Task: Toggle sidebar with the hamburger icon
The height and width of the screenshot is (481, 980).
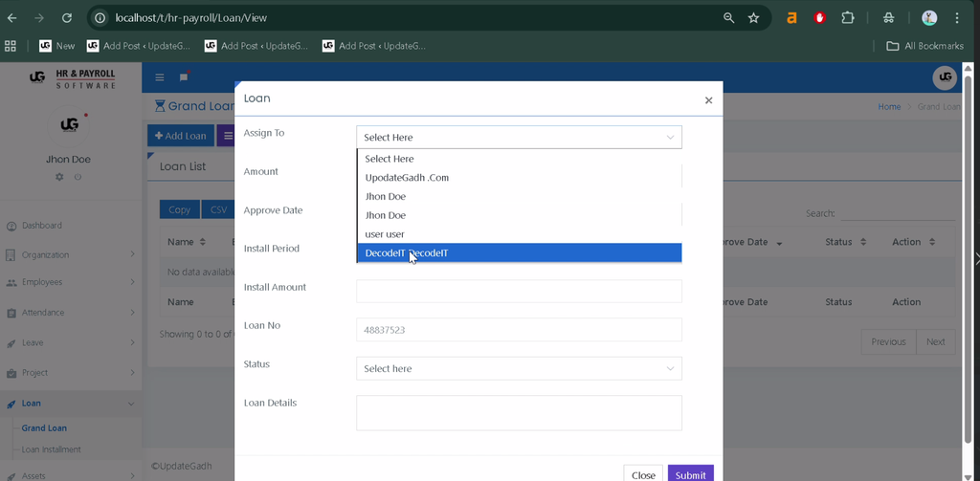Action: pos(160,77)
